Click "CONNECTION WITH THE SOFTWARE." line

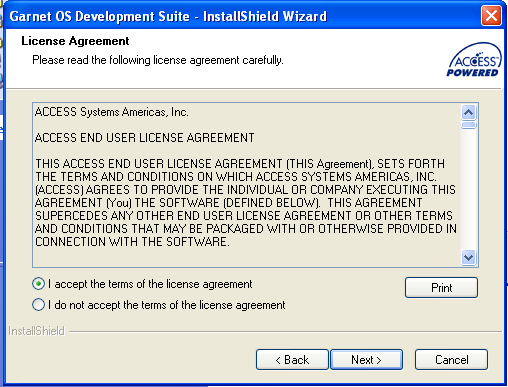(132, 242)
